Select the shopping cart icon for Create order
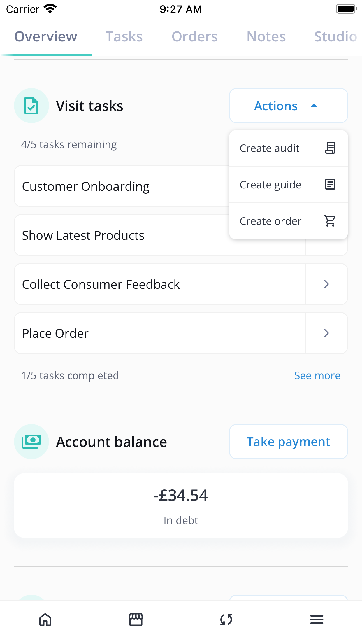Viewport: 362px width, 644px height. [330, 221]
